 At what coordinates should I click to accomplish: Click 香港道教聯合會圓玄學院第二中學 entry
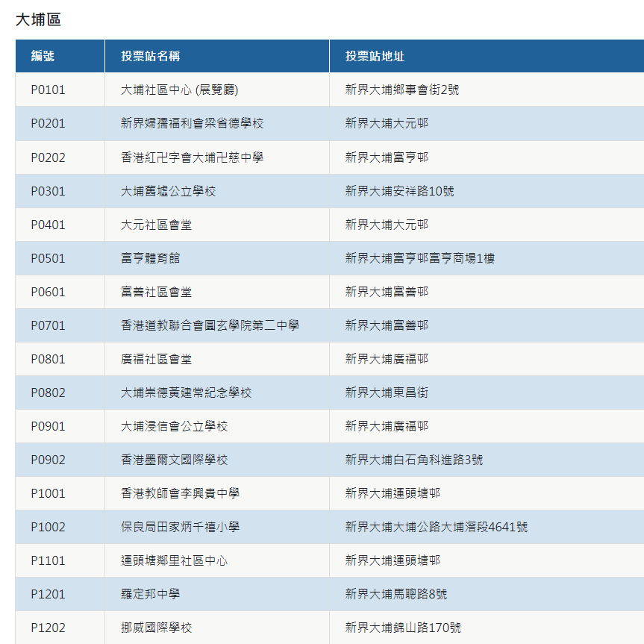(210, 325)
